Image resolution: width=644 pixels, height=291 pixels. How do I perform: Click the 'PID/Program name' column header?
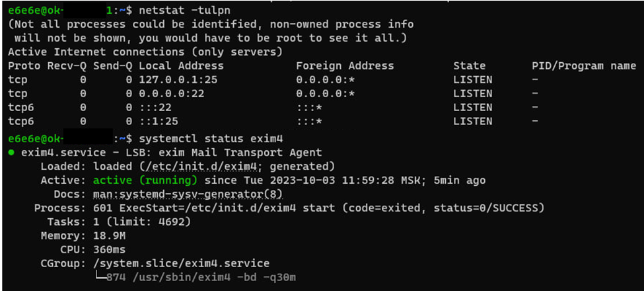(x=584, y=65)
